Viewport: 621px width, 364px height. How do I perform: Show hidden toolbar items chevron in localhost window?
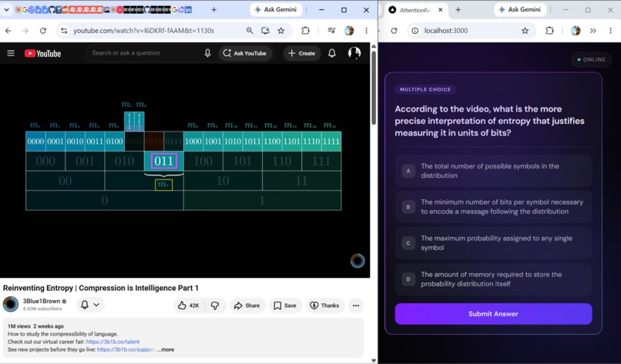click(x=593, y=31)
